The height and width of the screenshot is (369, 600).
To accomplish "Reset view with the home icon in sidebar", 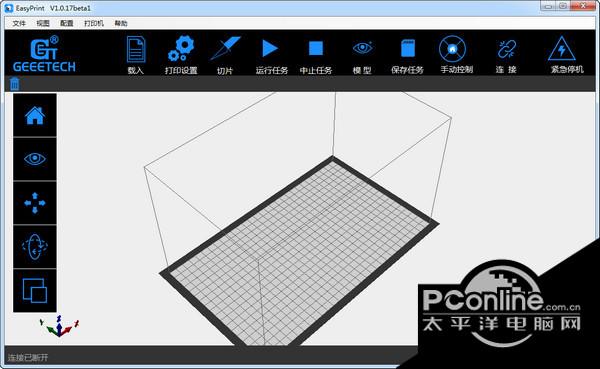I will (35, 115).
